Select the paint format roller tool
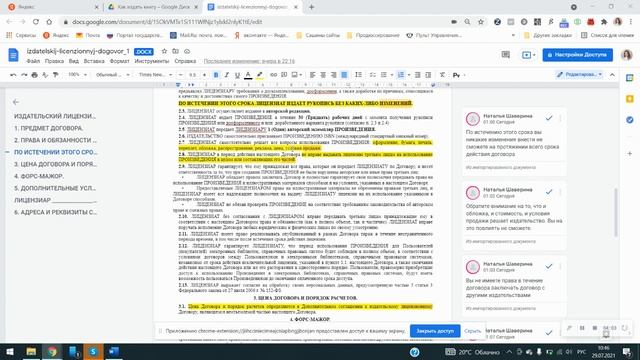640x360 pixels. click(56, 75)
